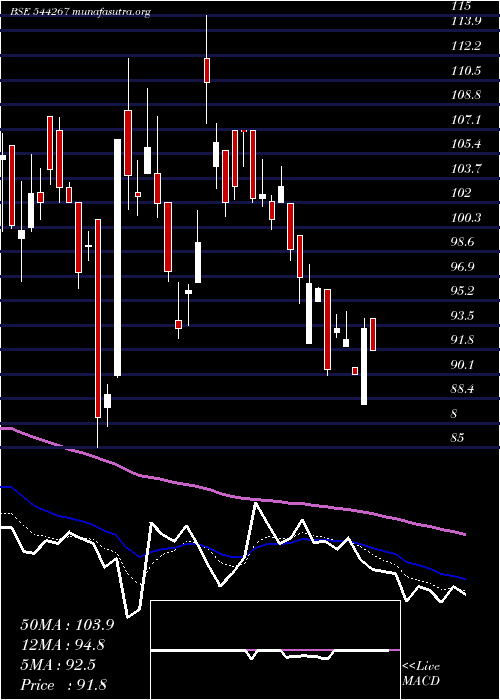The image size is (500, 700).
Task: Click the very tall white candle reaching 105.4
Action: 117,258
